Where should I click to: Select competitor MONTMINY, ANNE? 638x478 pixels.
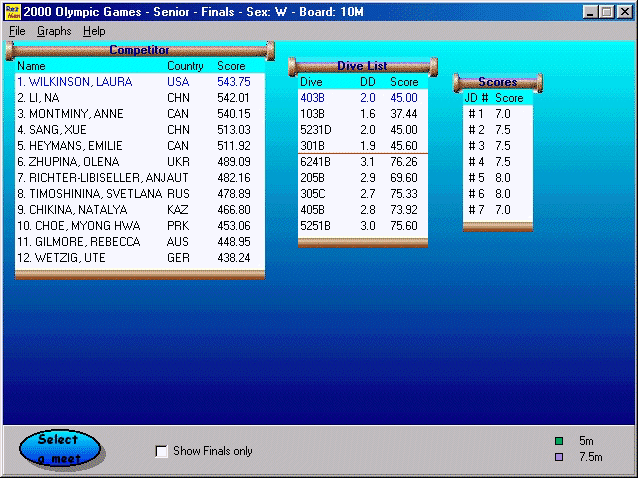pos(140,113)
